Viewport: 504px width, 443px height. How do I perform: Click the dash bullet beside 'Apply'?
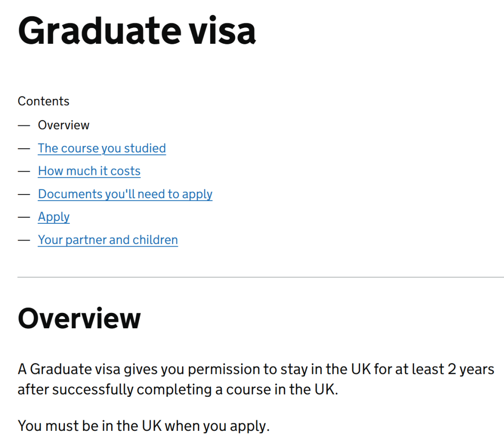click(x=24, y=217)
